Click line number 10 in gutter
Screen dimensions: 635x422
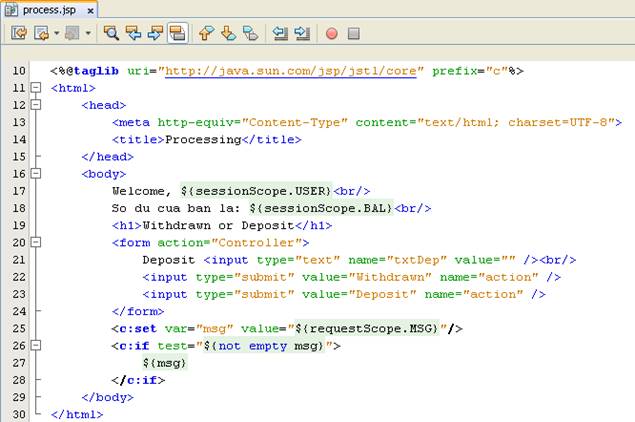(x=19, y=71)
